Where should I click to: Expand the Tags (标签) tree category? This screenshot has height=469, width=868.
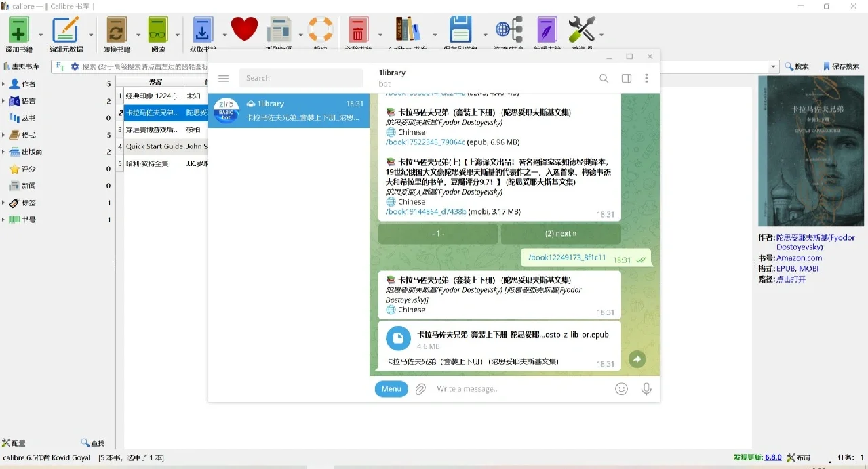point(3,203)
